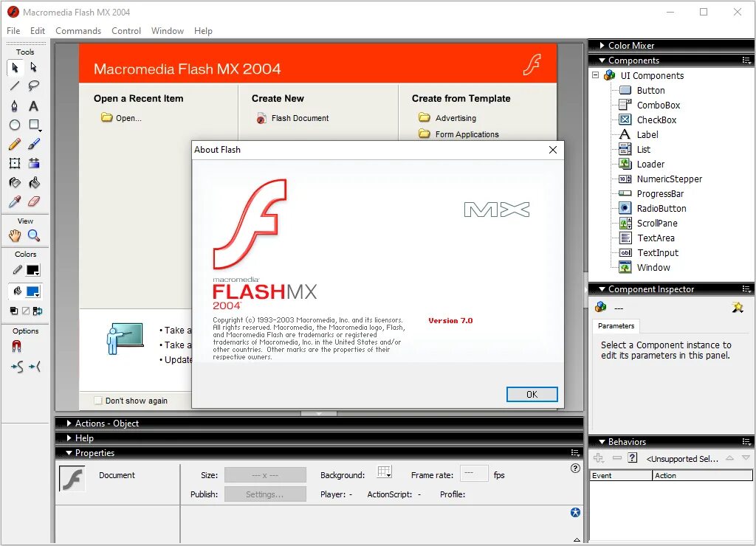Open the Advertising templates

pos(447,118)
